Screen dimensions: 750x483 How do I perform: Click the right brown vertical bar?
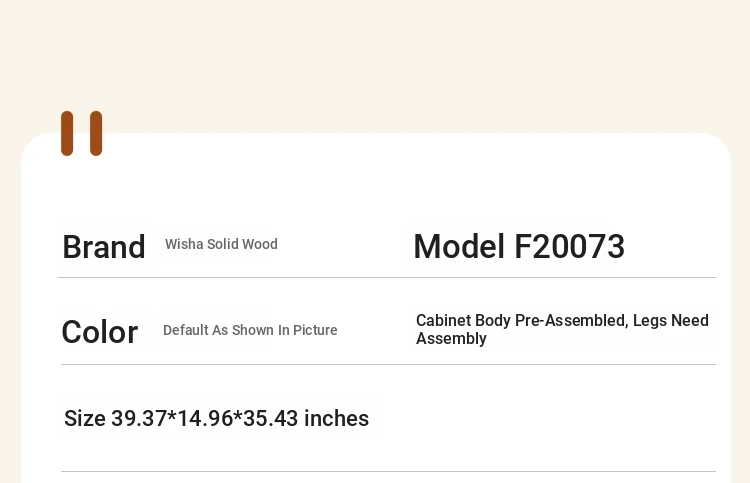click(x=96, y=133)
